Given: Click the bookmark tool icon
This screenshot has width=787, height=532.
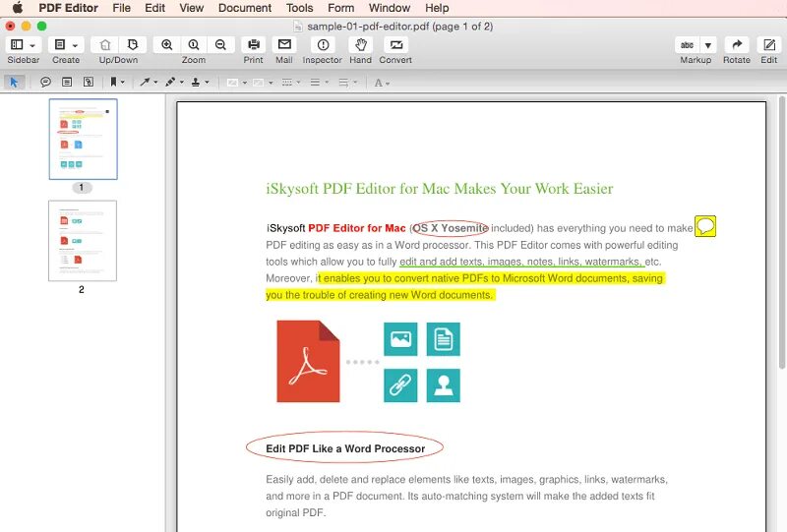Looking at the screenshot, I should coord(114,82).
